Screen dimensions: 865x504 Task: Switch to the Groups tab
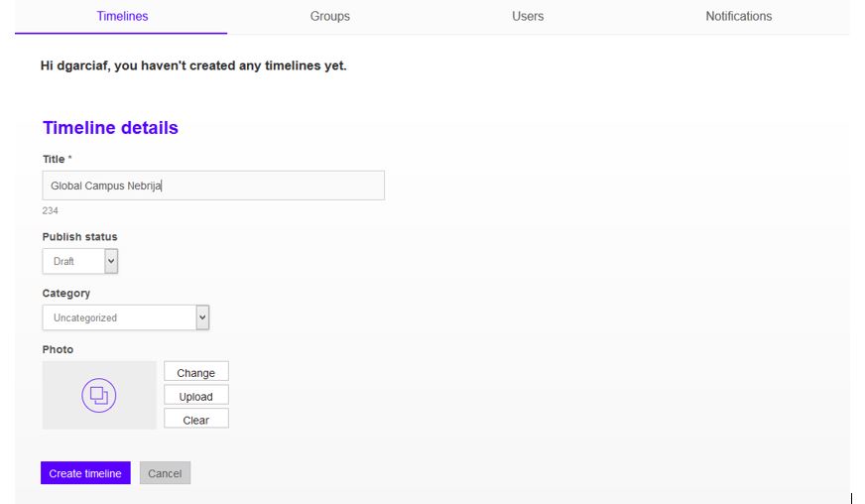coord(329,16)
